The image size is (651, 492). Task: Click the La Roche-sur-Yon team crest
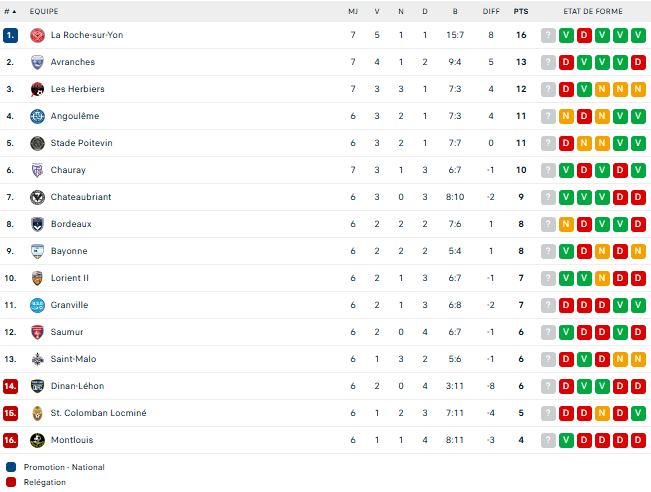point(38,35)
